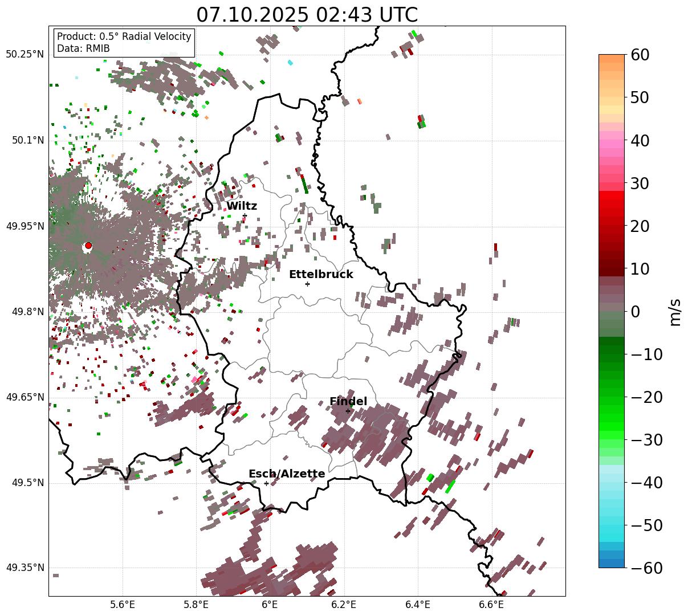This screenshot has width=688, height=616.
Task: Click the colorbar tick label −30
Action: (646, 440)
